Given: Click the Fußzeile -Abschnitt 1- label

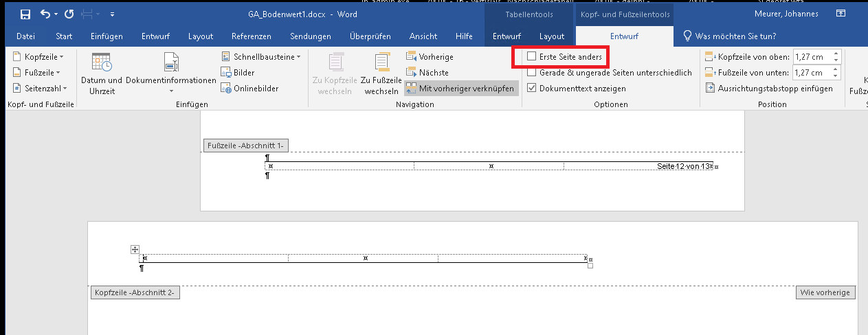Looking at the screenshot, I should [245, 146].
